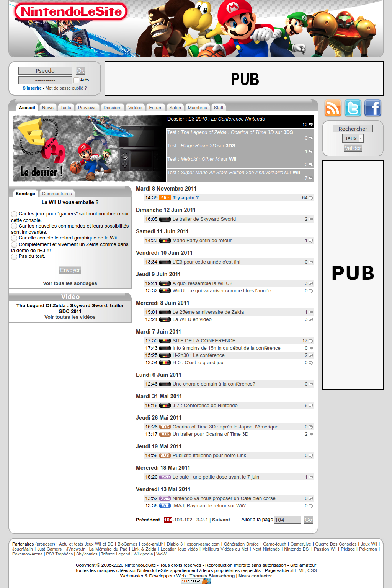
Task: Open the "Try again ?" news link
Action: (x=186, y=198)
